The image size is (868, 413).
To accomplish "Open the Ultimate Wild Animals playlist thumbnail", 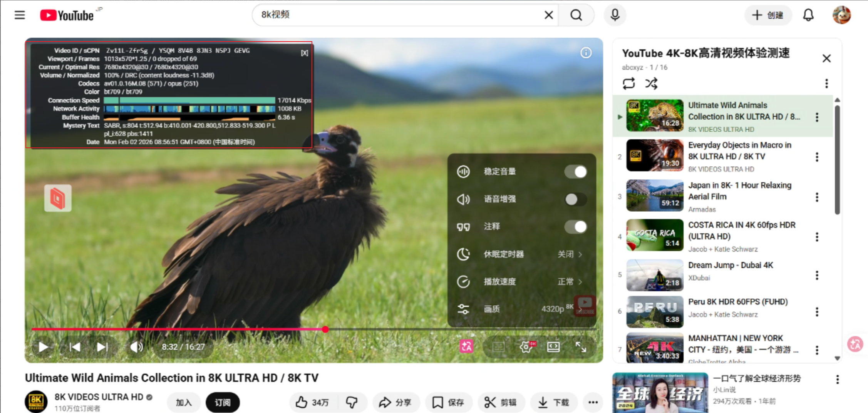I will click(655, 115).
